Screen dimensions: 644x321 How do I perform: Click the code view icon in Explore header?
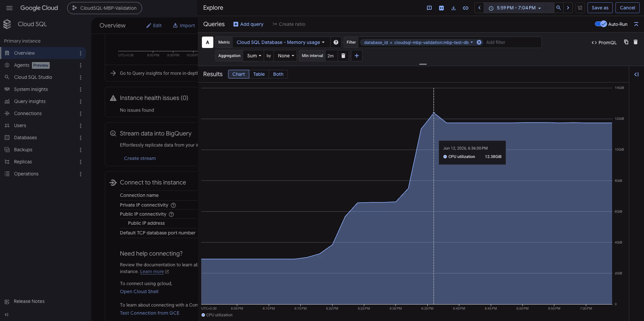click(x=441, y=8)
